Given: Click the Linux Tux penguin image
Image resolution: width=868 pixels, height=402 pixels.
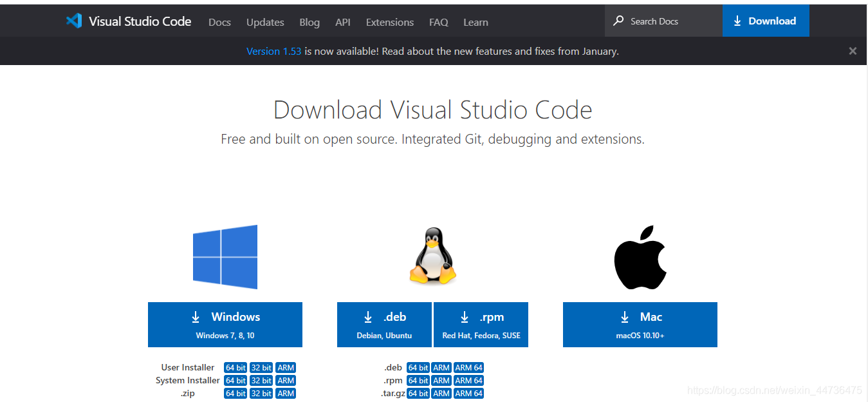Looking at the screenshot, I should (433, 256).
